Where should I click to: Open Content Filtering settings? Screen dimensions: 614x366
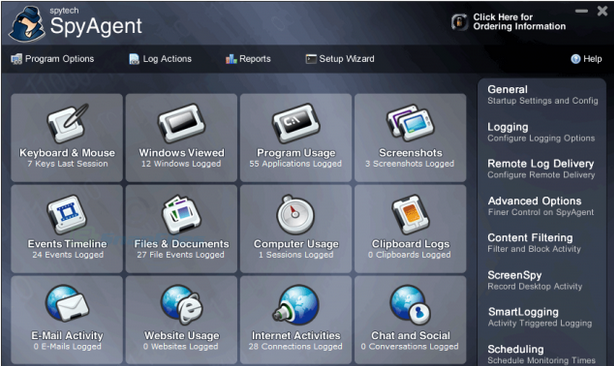tap(534, 243)
